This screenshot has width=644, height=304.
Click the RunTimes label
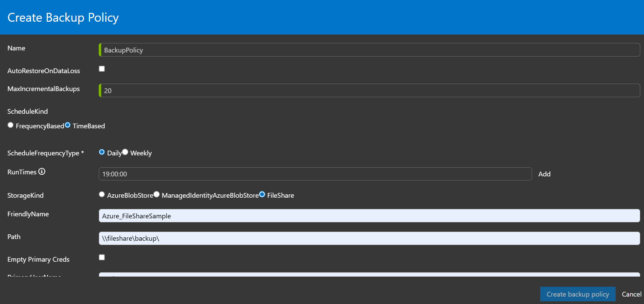(22, 172)
